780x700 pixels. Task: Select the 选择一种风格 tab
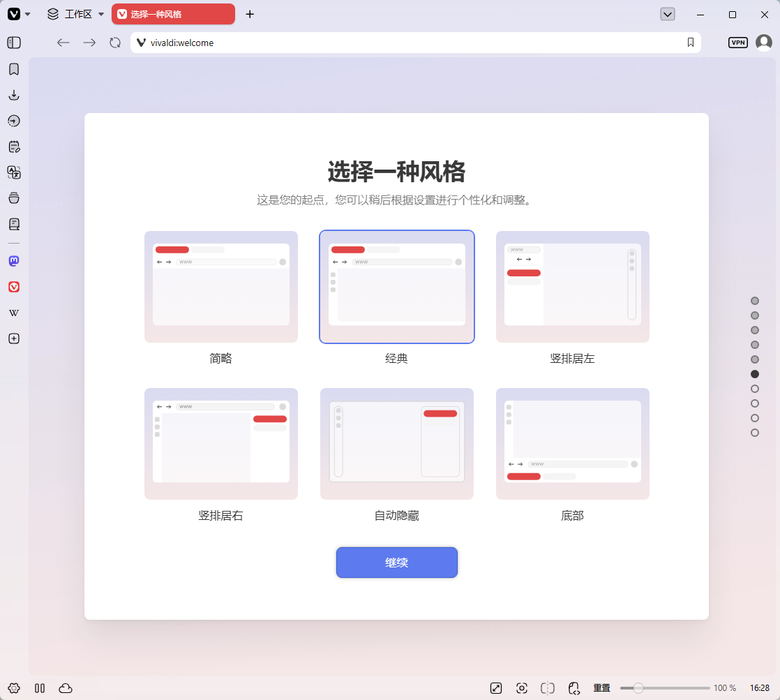(173, 14)
